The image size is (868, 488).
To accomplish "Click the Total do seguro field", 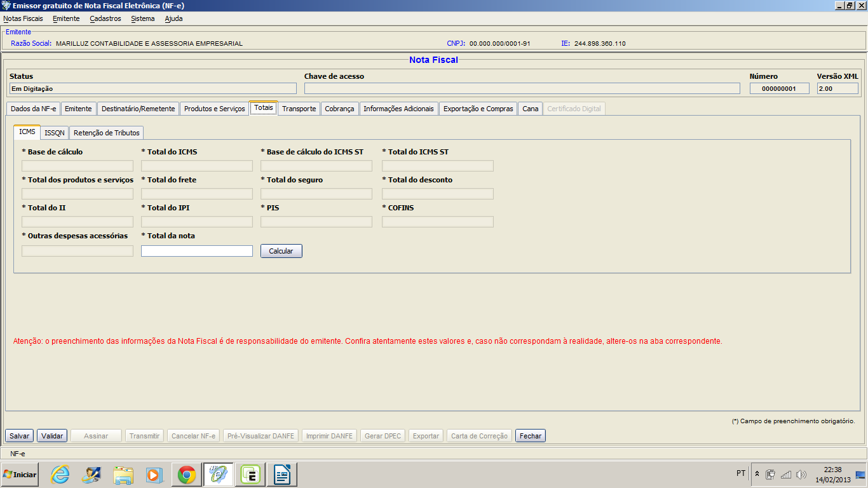I will (x=316, y=194).
